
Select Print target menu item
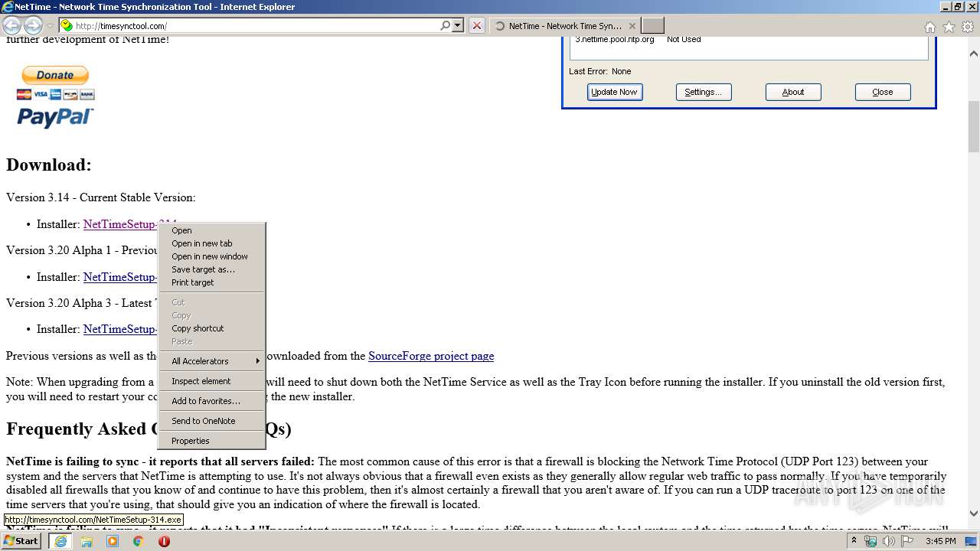(x=211, y=282)
